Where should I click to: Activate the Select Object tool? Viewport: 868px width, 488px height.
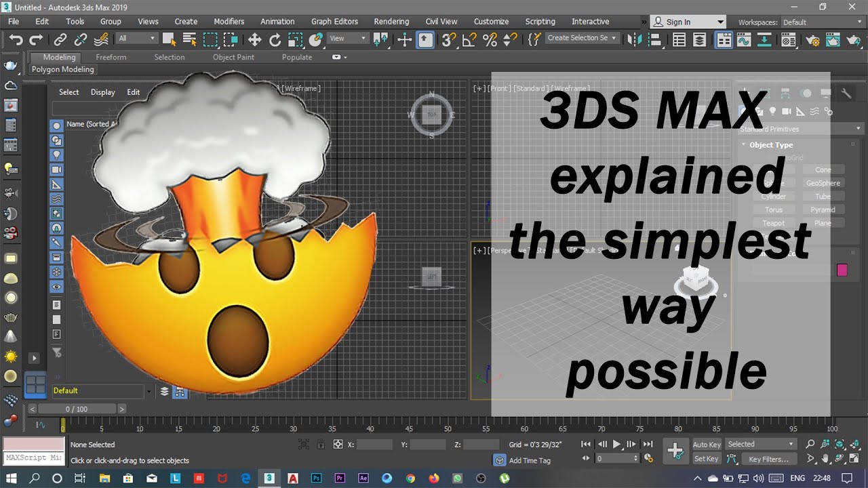pyautogui.click(x=170, y=39)
